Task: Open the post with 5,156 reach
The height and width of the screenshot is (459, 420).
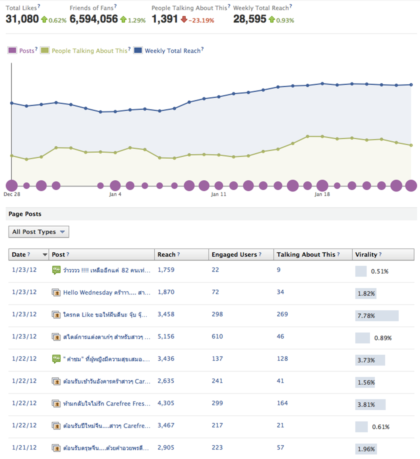Action: 107,337
